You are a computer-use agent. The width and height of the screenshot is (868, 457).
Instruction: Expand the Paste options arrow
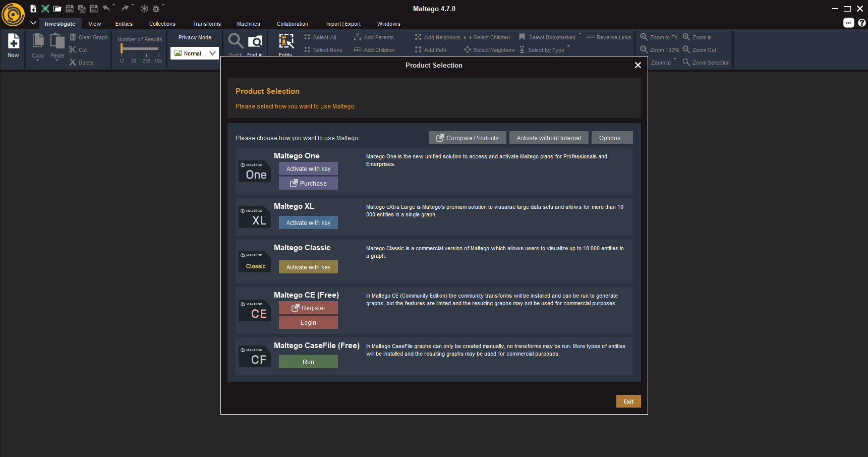57,60
